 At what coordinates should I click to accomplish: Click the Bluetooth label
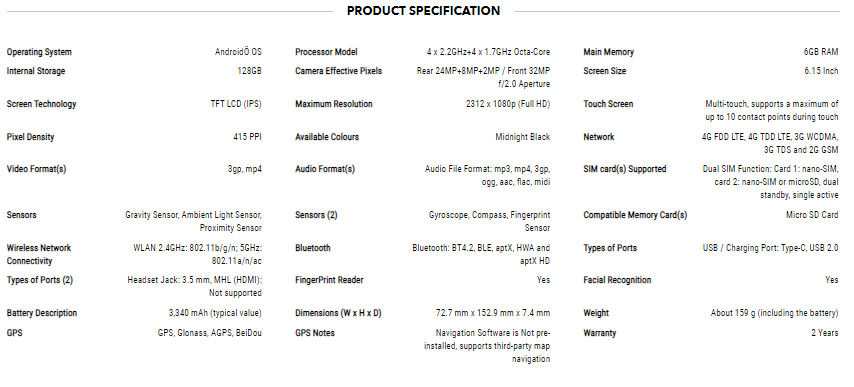point(313,248)
